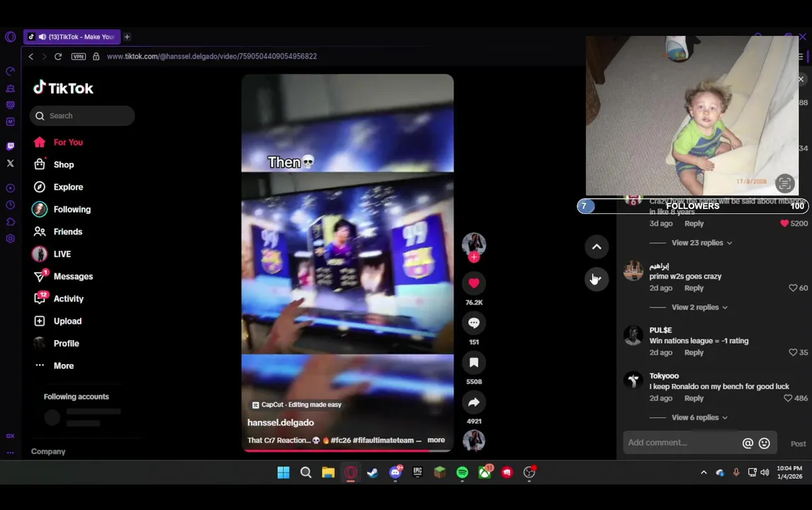The image size is (812, 510).
Task: Open browser Settings gear in sidebar
Action: [11, 239]
